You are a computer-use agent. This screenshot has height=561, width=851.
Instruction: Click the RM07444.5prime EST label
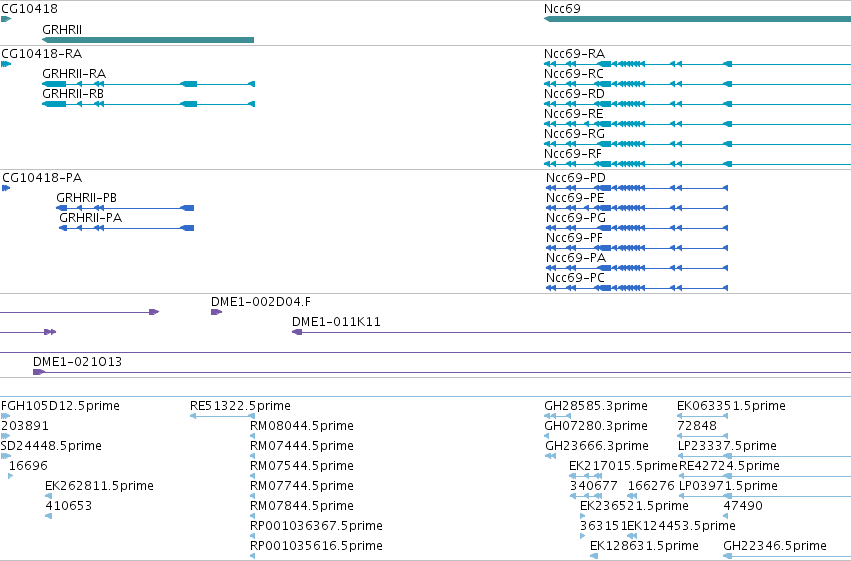tap(302, 447)
